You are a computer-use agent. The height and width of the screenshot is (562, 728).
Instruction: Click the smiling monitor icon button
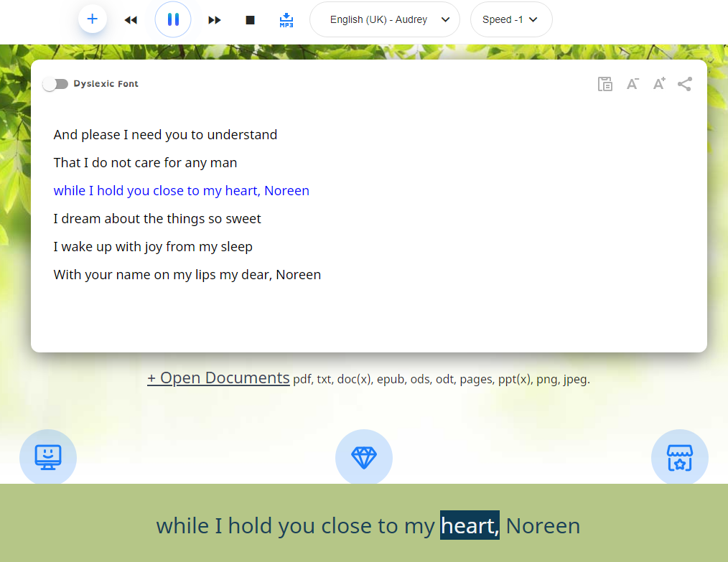coord(48,457)
